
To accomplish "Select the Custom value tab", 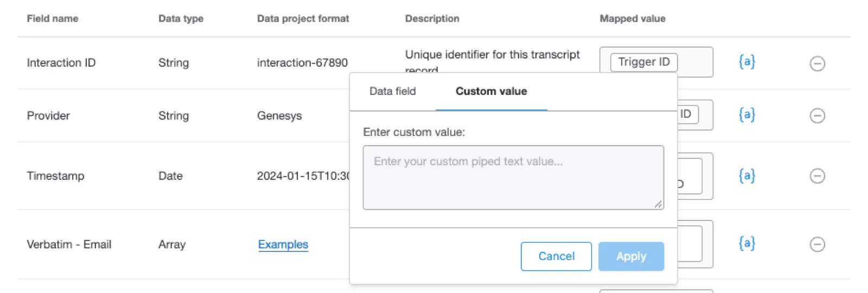I will coord(492,92).
